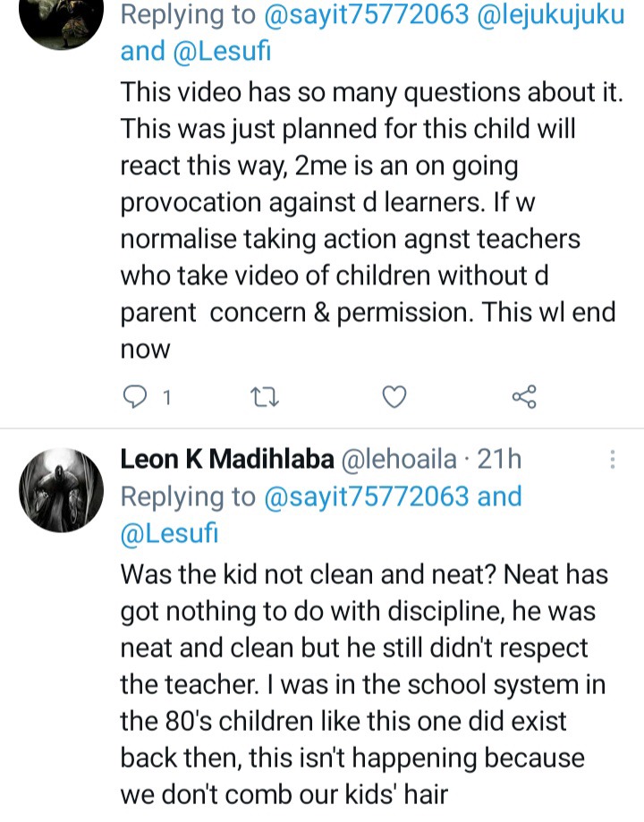Tap the reply speech bubble icon
The height and width of the screenshot is (822, 644).
point(134,397)
